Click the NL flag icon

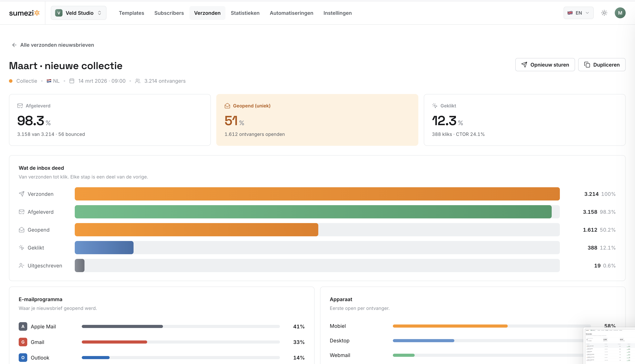pyautogui.click(x=49, y=81)
